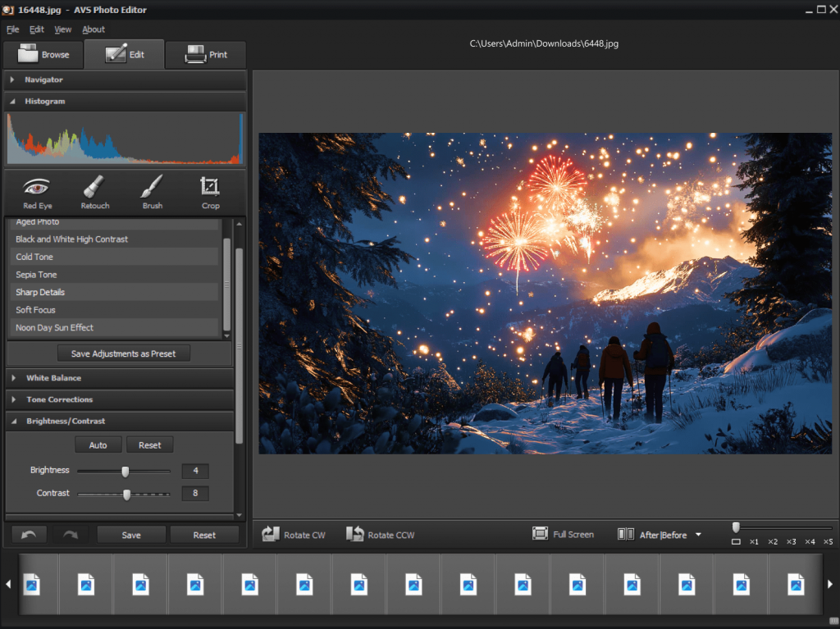This screenshot has height=629, width=840.
Task: Click Save Adjustments as Preset button
Action: [124, 353]
